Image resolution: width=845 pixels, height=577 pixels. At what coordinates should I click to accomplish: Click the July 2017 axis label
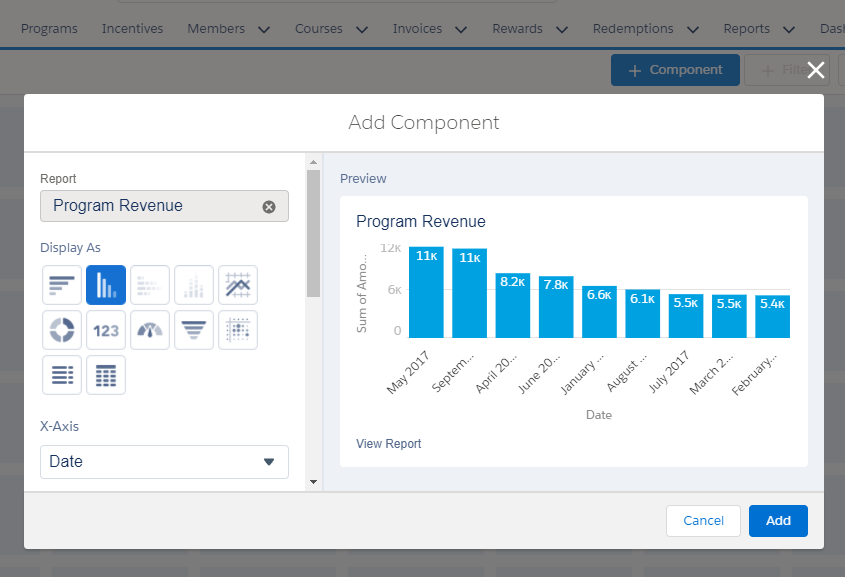[668, 372]
